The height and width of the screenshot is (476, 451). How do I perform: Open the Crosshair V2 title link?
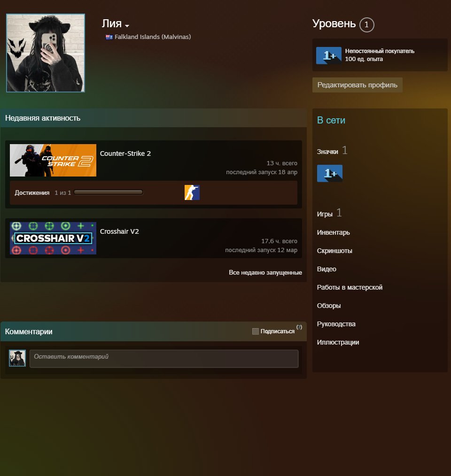119,231
